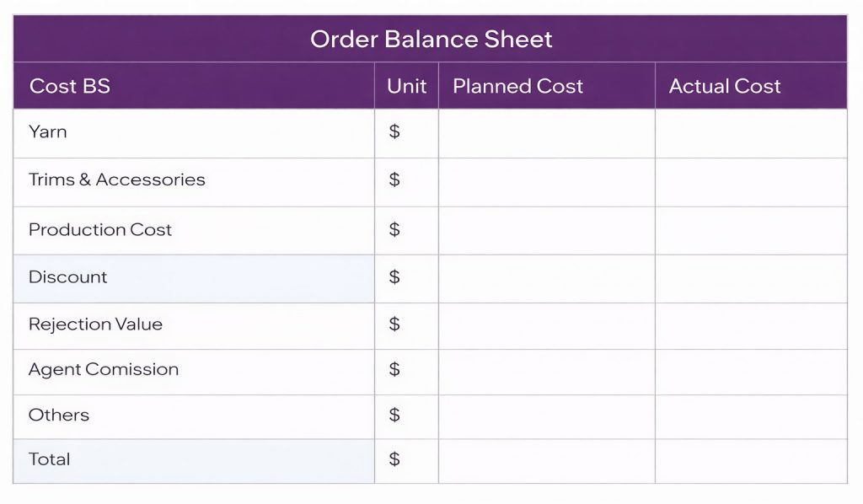863x504 pixels.
Task: Select the Trims & Accessories row label
Action: coord(116,180)
